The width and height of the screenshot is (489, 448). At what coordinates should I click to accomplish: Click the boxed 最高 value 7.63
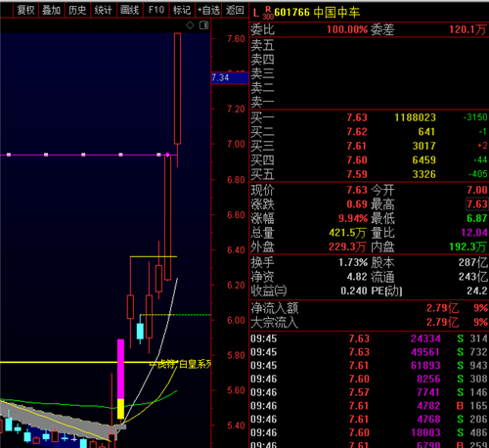tap(477, 204)
